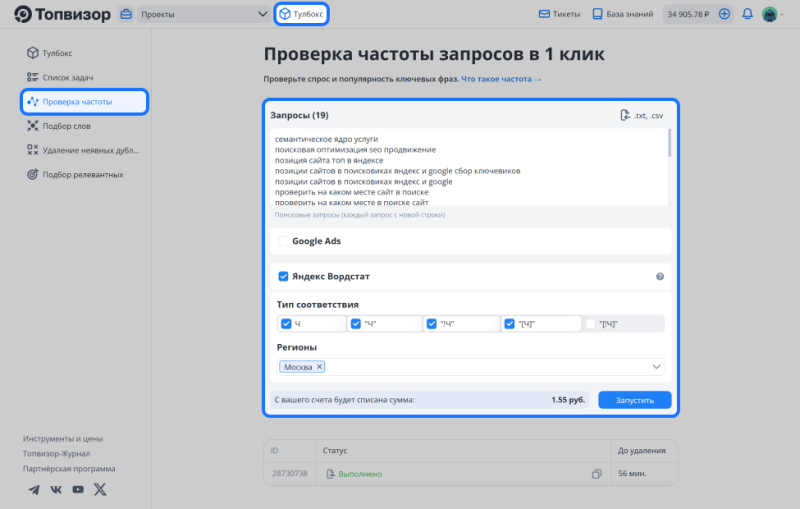Click the copy icon in task row 28730738
This screenshot has height=509, width=800.
(596, 474)
